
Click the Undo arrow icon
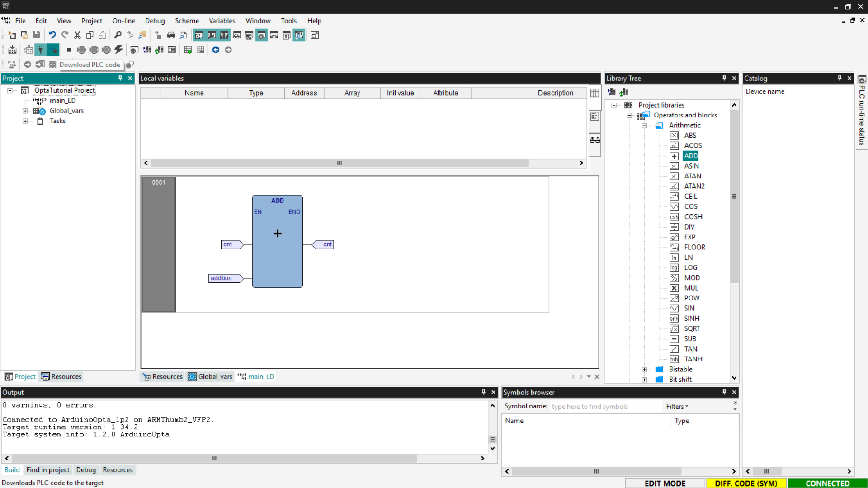point(52,35)
